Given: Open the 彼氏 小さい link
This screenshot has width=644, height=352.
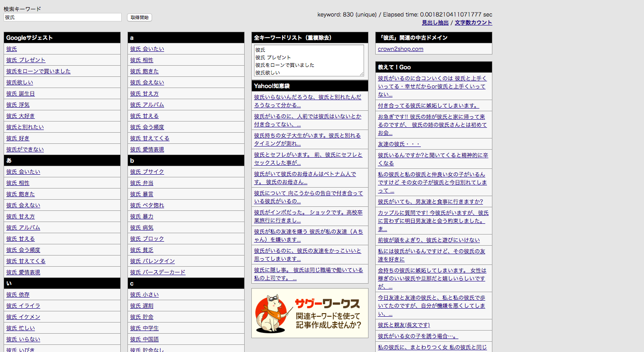Looking at the screenshot, I should point(144,294).
